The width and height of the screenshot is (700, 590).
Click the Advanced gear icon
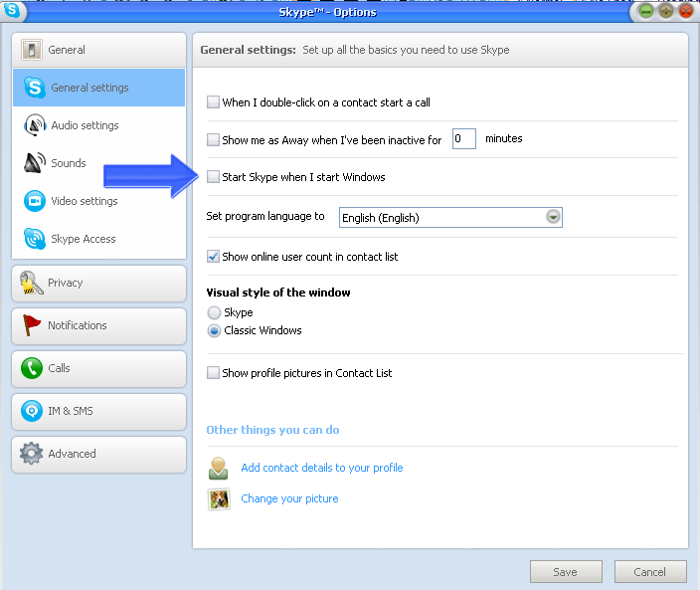tap(31, 454)
